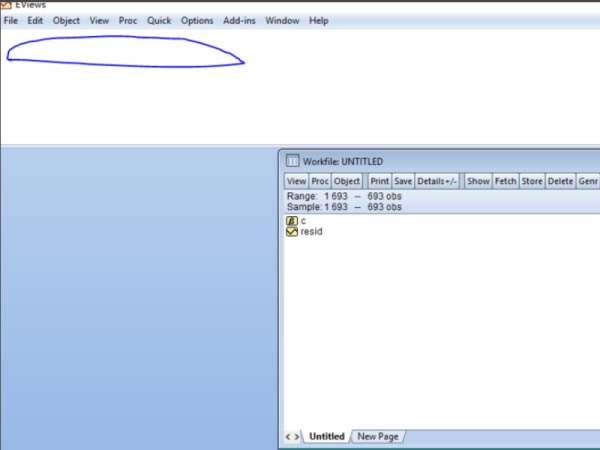Open the Edit menu
The image size is (600, 450).
pos(35,21)
